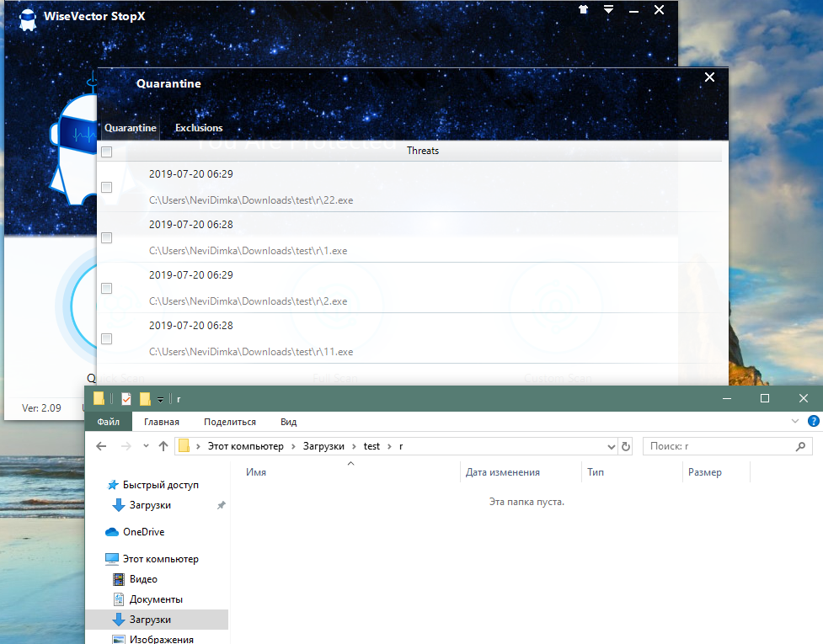The height and width of the screenshot is (644, 823).
Task: Select the path ending in r\11.exe
Action: pos(251,352)
